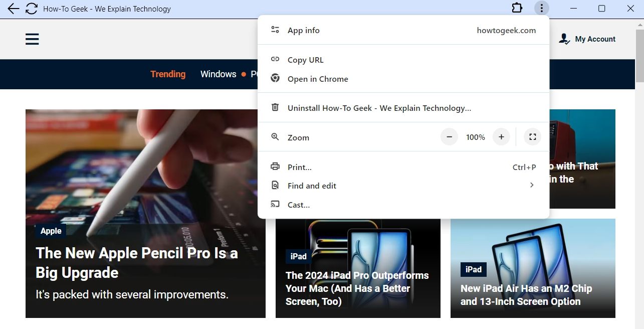This screenshot has width=644, height=329.
Task: Click the Apple category tag
Action: (x=51, y=231)
